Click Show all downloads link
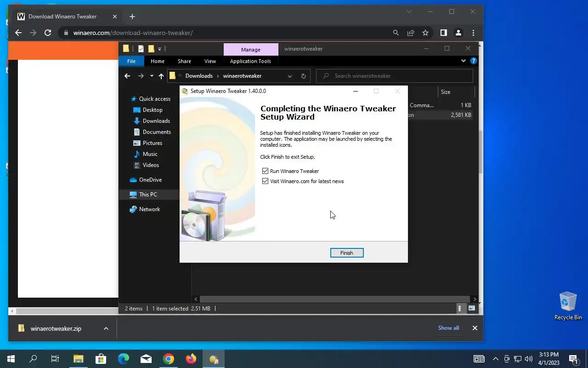 pyautogui.click(x=448, y=328)
